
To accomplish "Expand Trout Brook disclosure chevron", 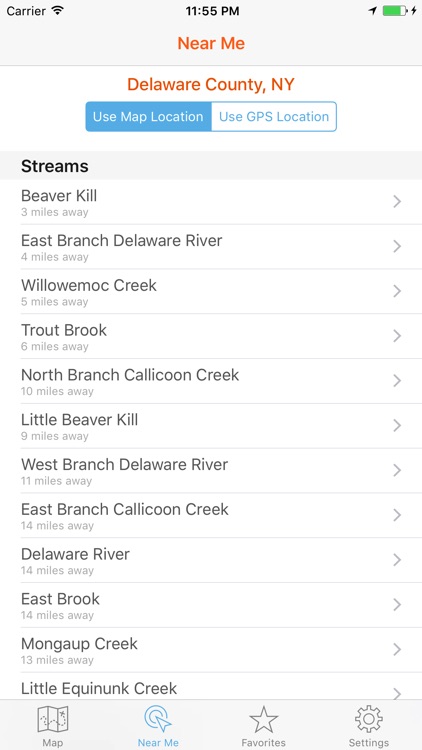I will (397, 336).
